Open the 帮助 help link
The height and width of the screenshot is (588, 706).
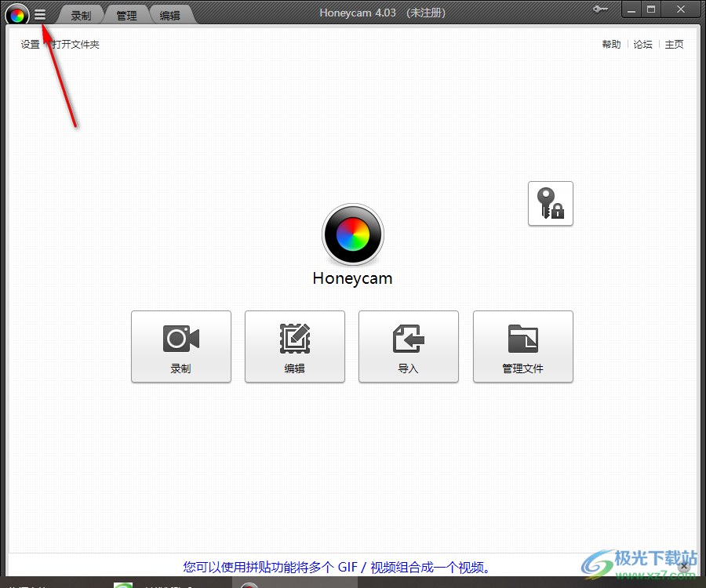tap(611, 44)
